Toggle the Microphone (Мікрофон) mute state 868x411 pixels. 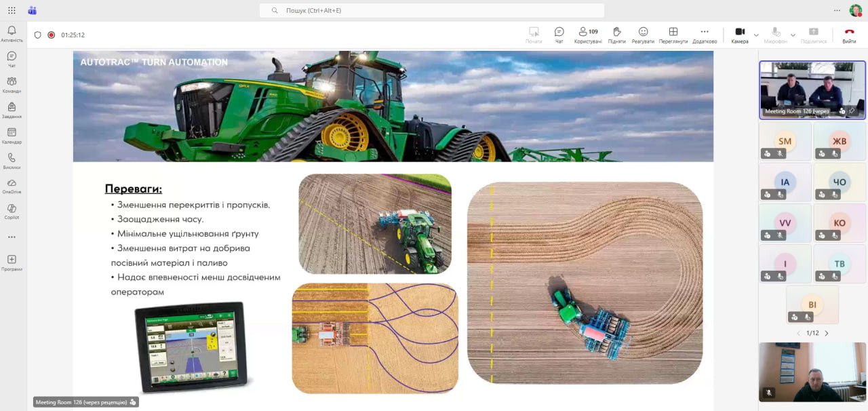[x=776, y=35]
